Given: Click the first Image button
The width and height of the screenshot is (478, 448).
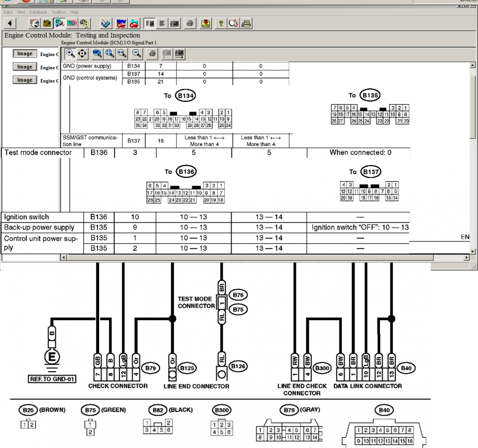Looking at the screenshot, I should (x=25, y=53).
